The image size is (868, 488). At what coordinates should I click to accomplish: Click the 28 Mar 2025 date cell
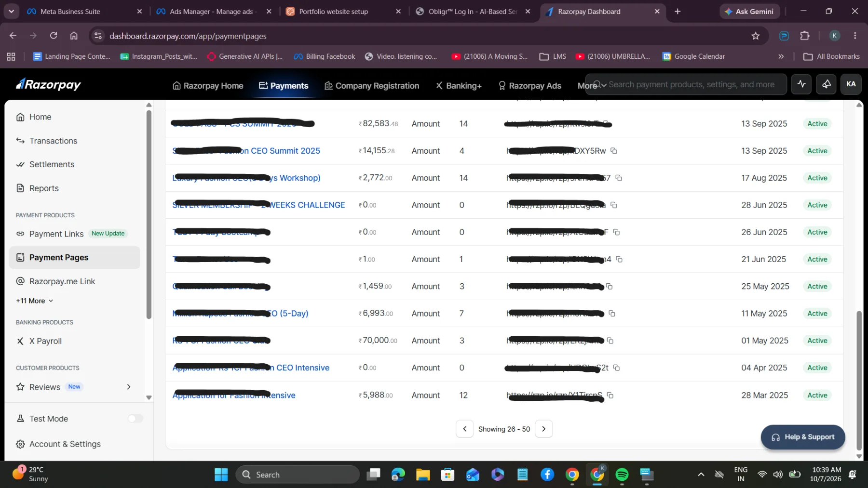pos(764,395)
